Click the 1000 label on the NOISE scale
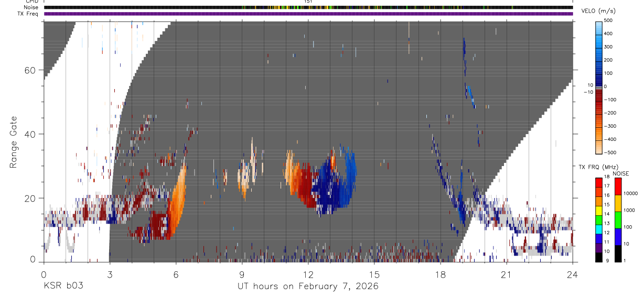This screenshot has width=644, height=297. tap(629, 211)
